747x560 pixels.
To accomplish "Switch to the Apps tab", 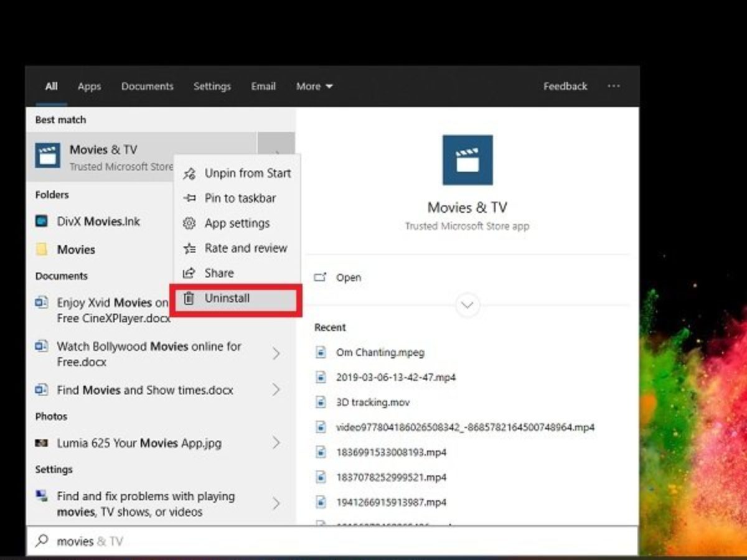I will click(89, 86).
